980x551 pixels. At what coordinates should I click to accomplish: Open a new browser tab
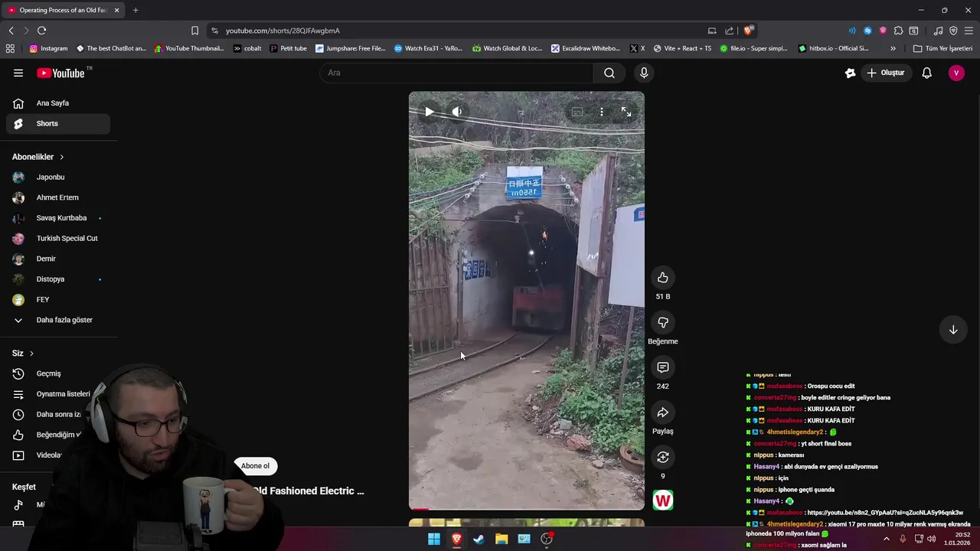(x=136, y=10)
